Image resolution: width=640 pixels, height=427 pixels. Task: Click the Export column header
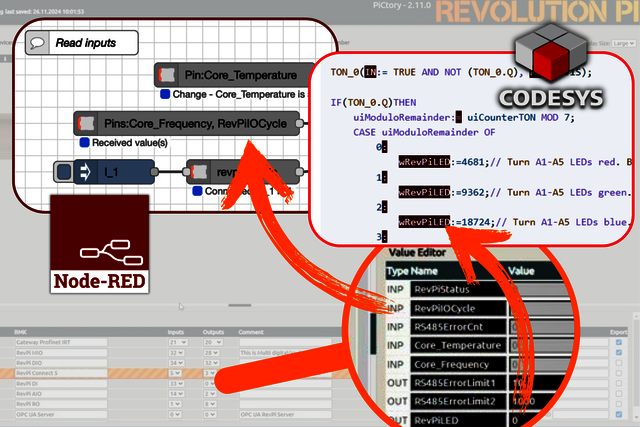point(618,332)
